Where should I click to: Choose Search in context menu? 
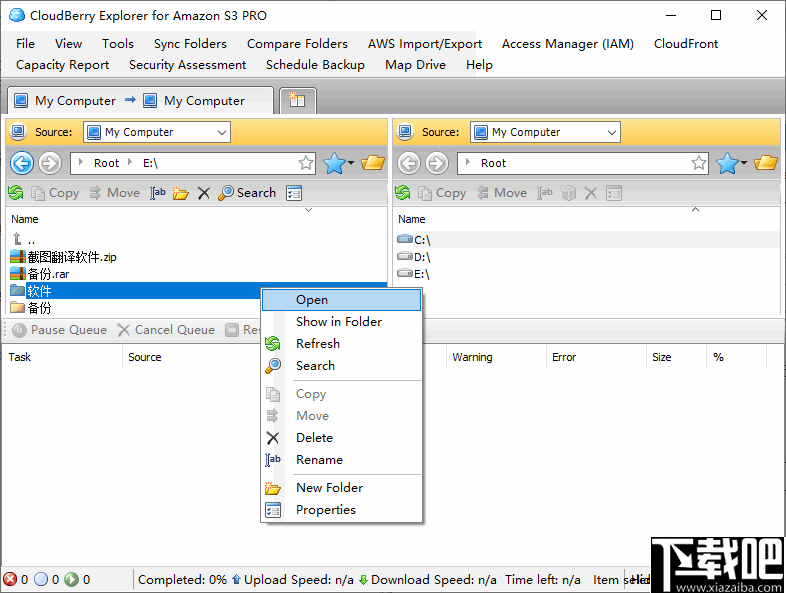click(341, 366)
